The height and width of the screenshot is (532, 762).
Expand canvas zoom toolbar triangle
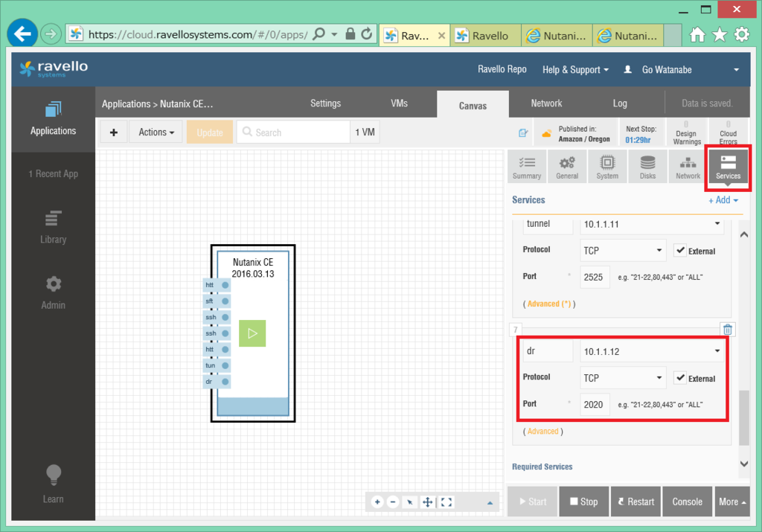click(x=490, y=503)
